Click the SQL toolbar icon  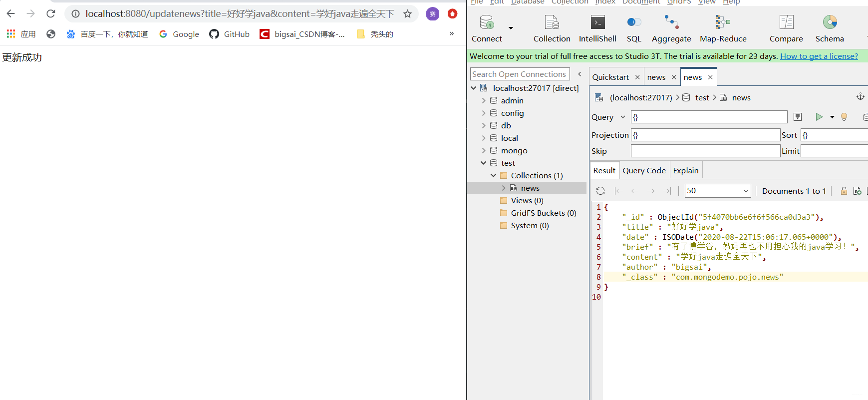tap(634, 28)
